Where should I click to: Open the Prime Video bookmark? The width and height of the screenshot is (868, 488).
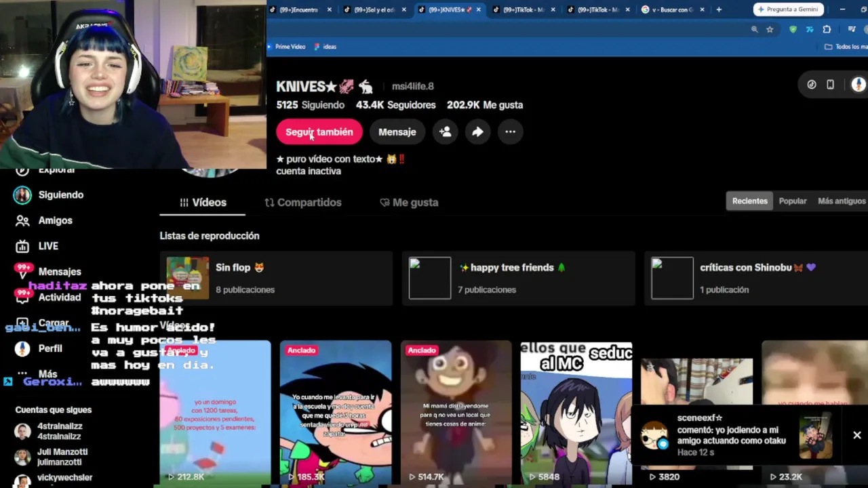[x=286, y=47]
